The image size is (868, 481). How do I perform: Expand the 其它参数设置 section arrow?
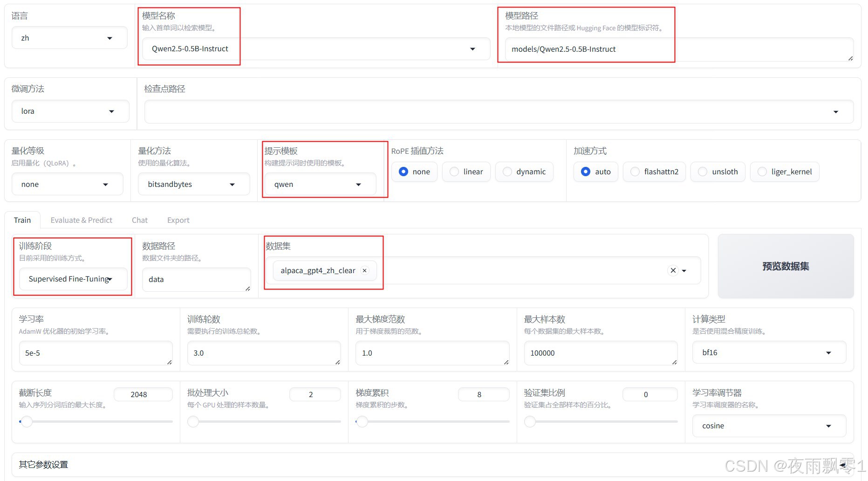pyautogui.click(x=842, y=465)
